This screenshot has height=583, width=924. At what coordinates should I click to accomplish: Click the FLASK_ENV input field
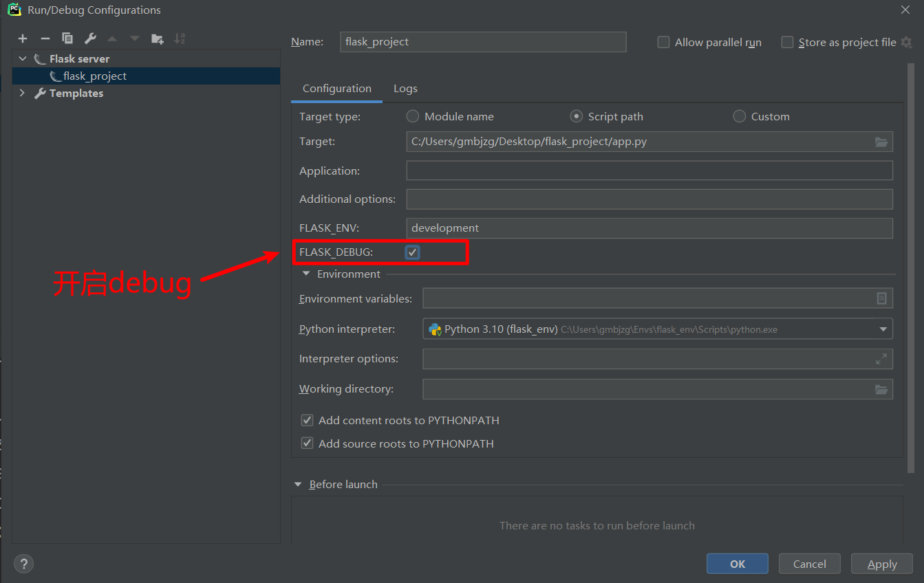(649, 228)
